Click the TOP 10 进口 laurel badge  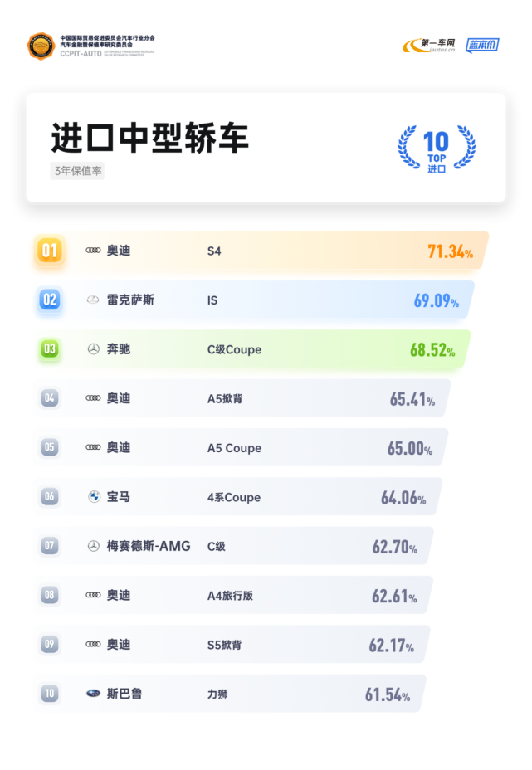click(437, 148)
